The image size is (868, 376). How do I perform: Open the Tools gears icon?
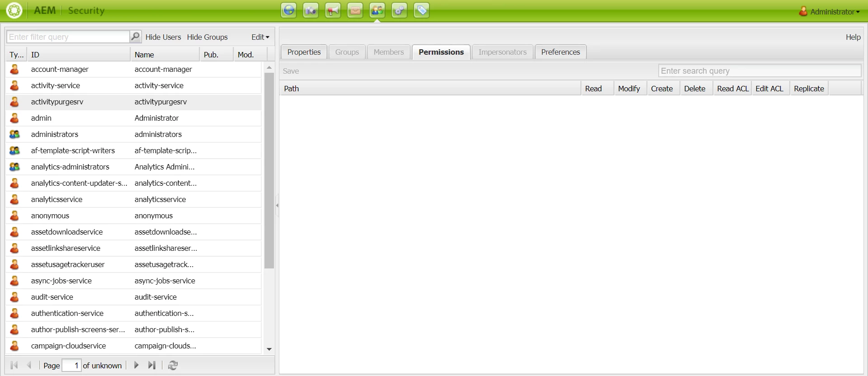click(399, 10)
